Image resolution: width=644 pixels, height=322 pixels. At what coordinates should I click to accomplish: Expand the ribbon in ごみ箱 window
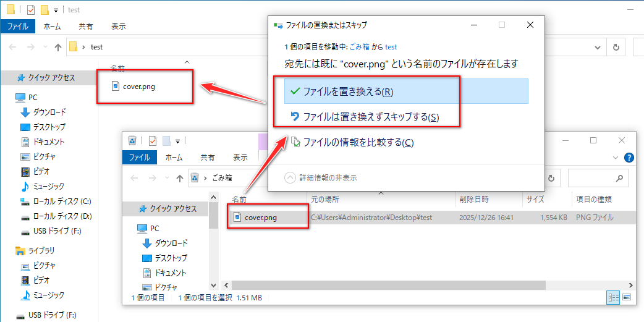tap(615, 158)
